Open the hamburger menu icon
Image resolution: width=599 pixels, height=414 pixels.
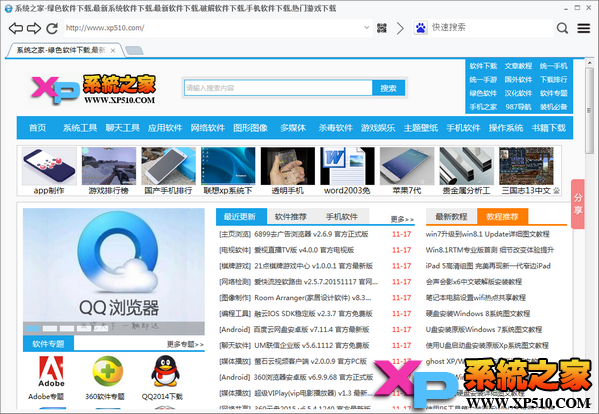point(584,28)
